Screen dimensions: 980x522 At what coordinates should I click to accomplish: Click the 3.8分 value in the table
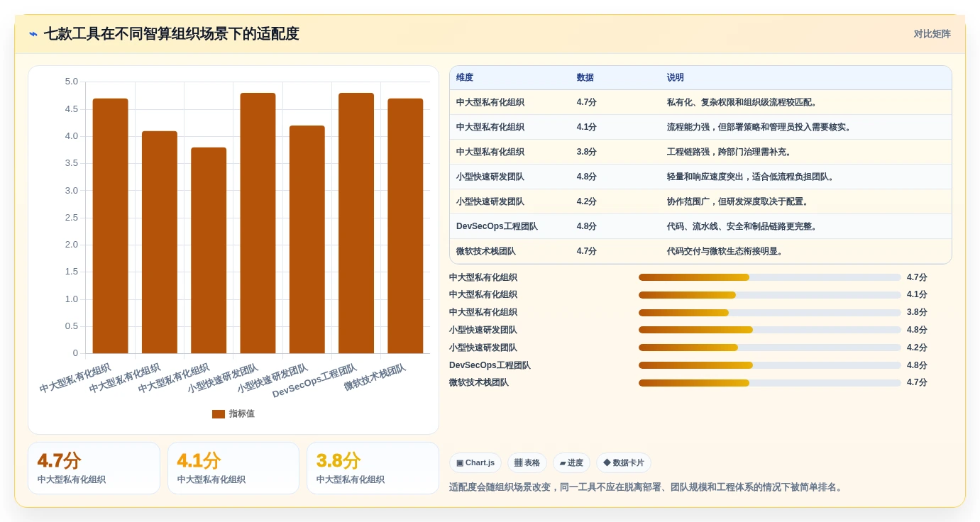coord(587,152)
